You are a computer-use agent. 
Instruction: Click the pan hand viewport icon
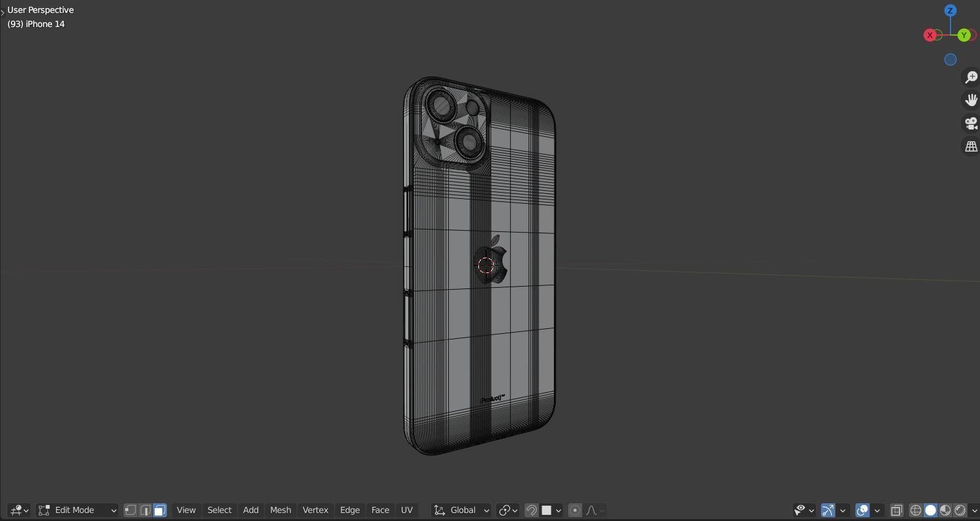click(971, 100)
